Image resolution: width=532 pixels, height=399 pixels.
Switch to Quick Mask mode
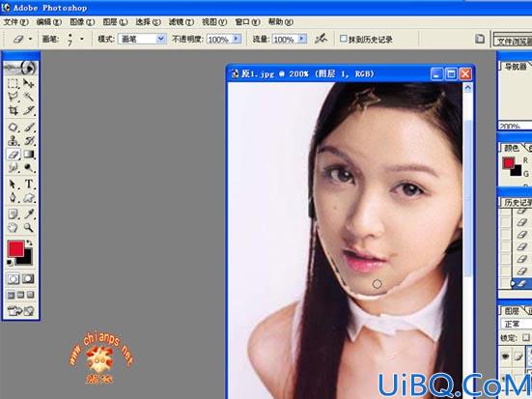click(29, 279)
